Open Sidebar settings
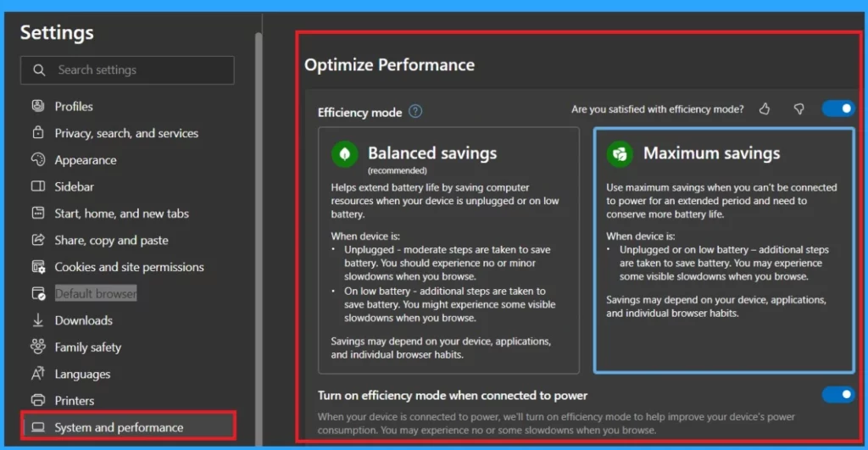The width and height of the screenshot is (868, 450). click(75, 186)
